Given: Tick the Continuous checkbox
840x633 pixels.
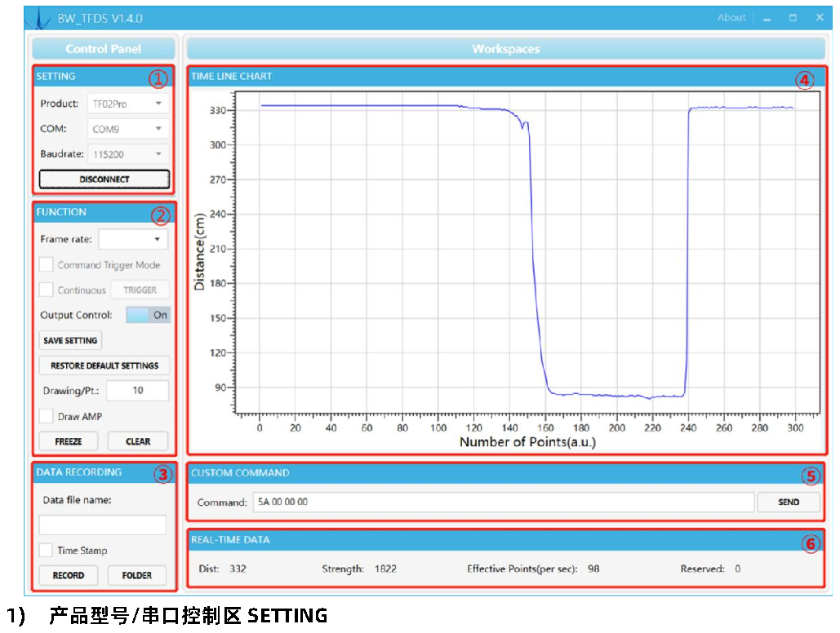Looking at the screenshot, I should click(x=47, y=290).
